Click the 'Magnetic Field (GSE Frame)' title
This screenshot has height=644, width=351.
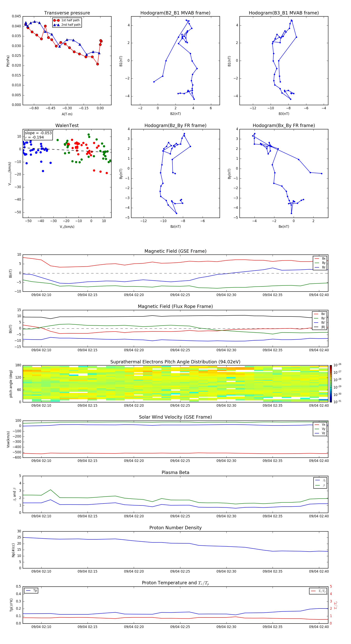175,251
